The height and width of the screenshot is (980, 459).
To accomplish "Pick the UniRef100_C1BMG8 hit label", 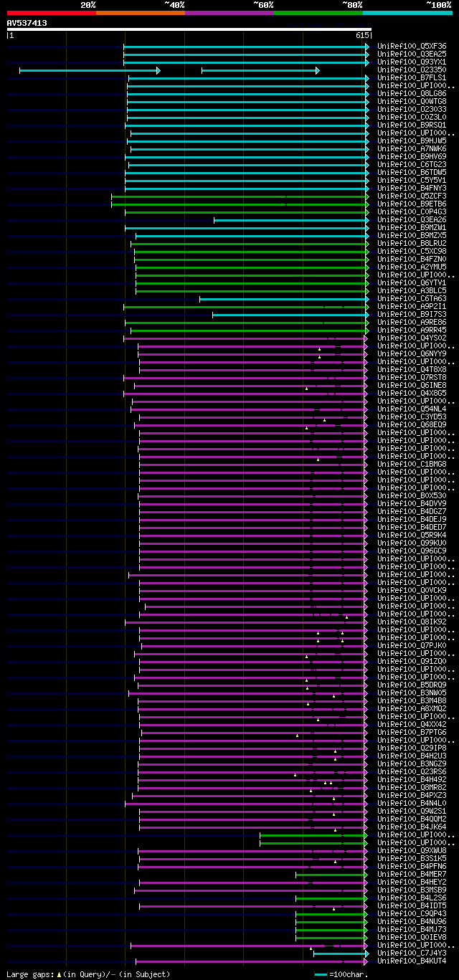I will click(x=412, y=464).
